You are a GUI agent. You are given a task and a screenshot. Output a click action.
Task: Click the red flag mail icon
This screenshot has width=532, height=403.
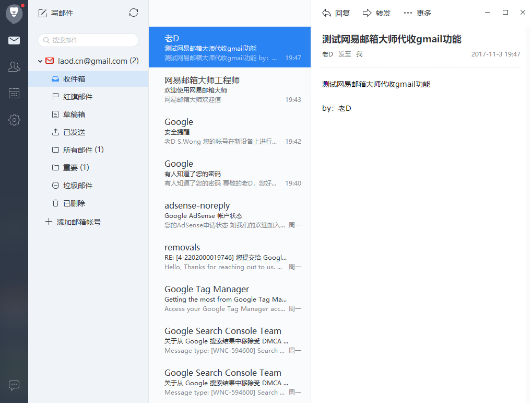(x=55, y=97)
